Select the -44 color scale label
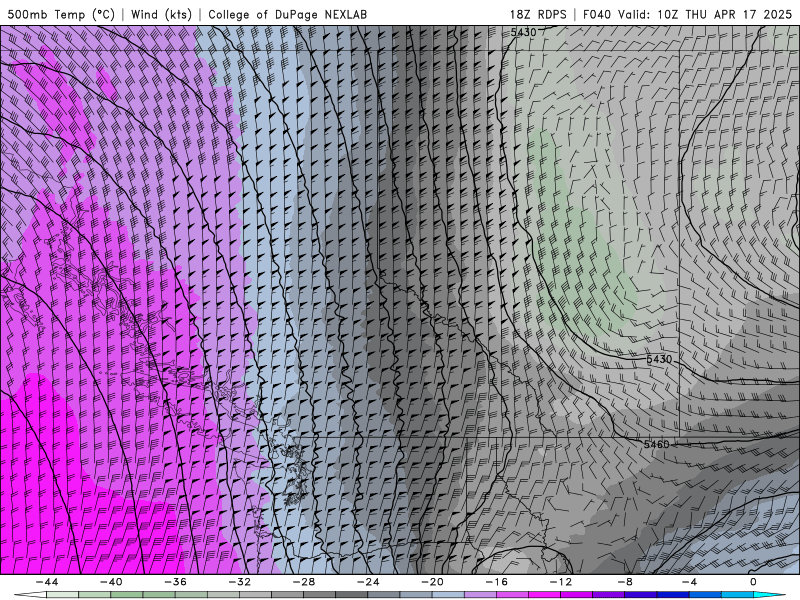800x600 pixels. [x=47, y=582]
